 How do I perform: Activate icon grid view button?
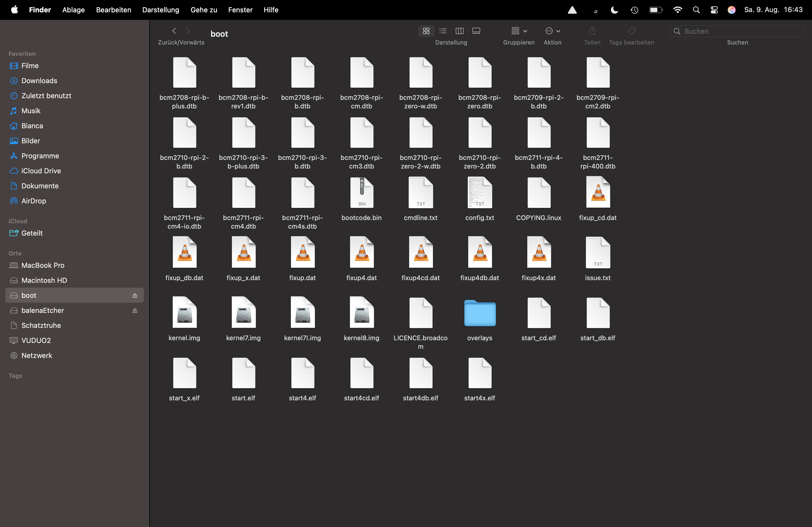[426, 31]
